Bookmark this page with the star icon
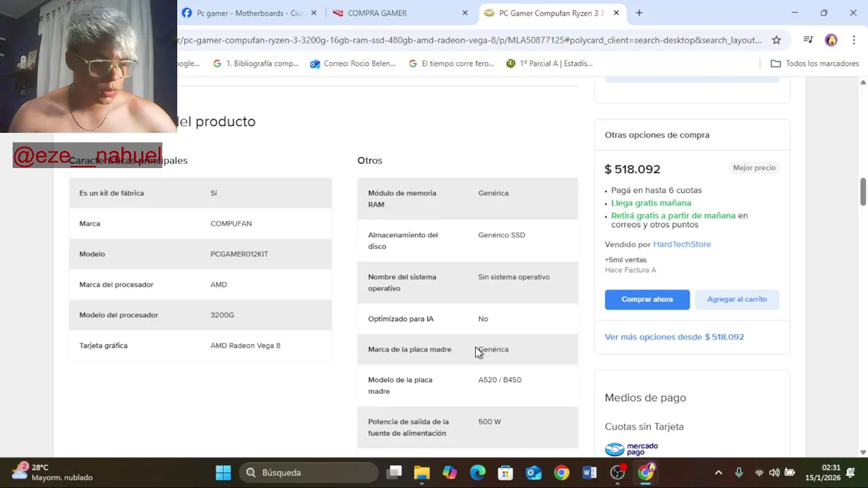868x488 pixels. point(776,40)
